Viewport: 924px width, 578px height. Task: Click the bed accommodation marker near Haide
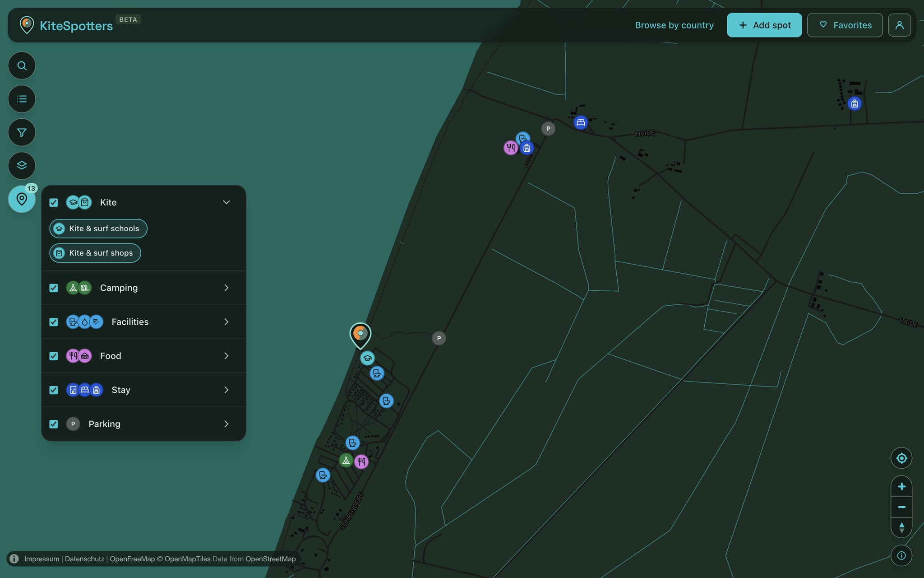tap(581, 122)
